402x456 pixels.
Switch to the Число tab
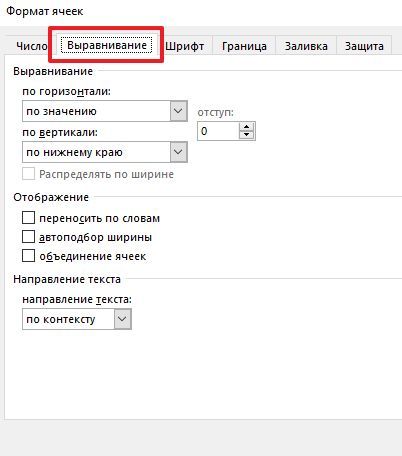[x=32, y=46]
